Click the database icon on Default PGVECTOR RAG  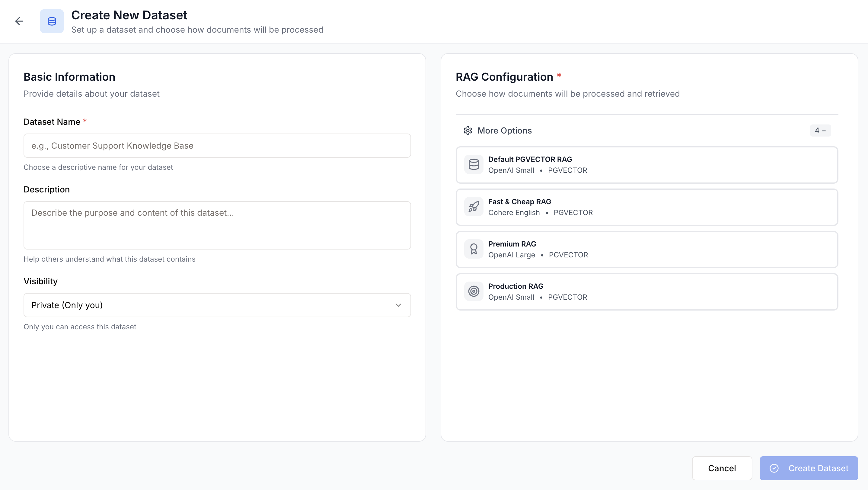coord(473,164)
